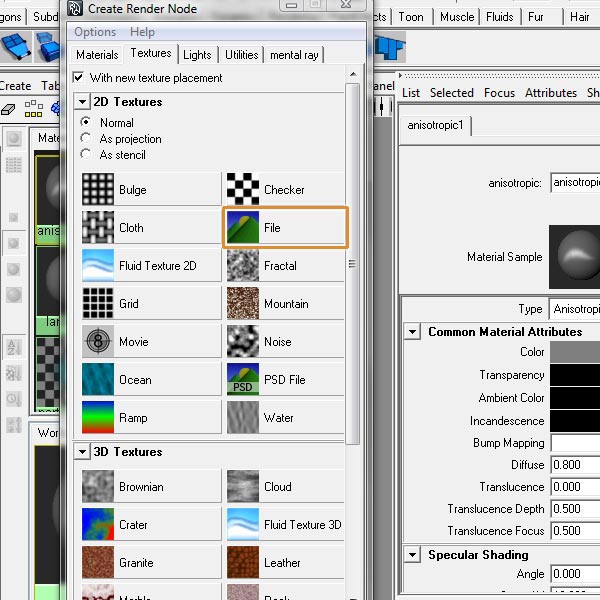Click the blue polygon shelf icon beside the Create Render Node dialog
The image size is (600, 600).
click(390, 47)
